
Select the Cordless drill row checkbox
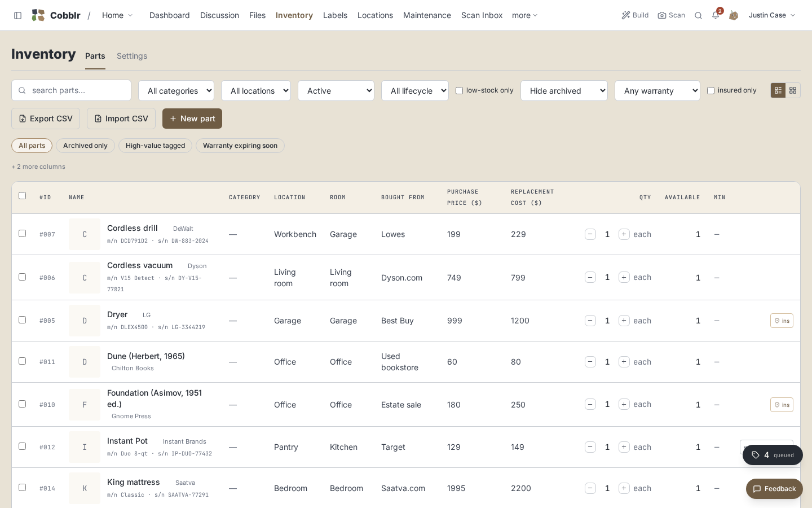[x=23, y=233]
